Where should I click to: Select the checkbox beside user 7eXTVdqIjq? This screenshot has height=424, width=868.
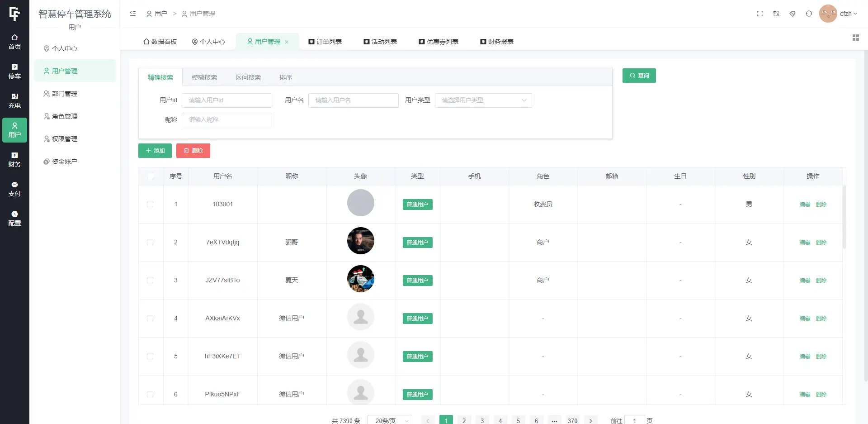[151, 242]
